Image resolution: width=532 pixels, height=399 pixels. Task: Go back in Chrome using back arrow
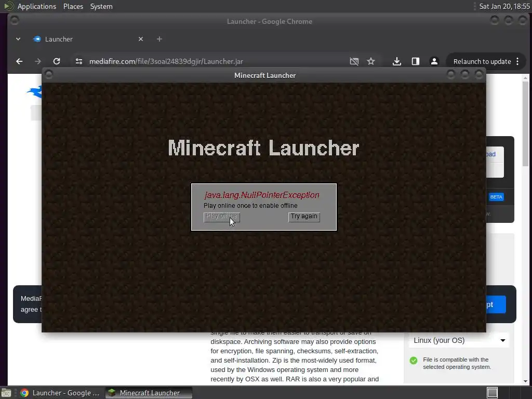(x=19, y=61)
